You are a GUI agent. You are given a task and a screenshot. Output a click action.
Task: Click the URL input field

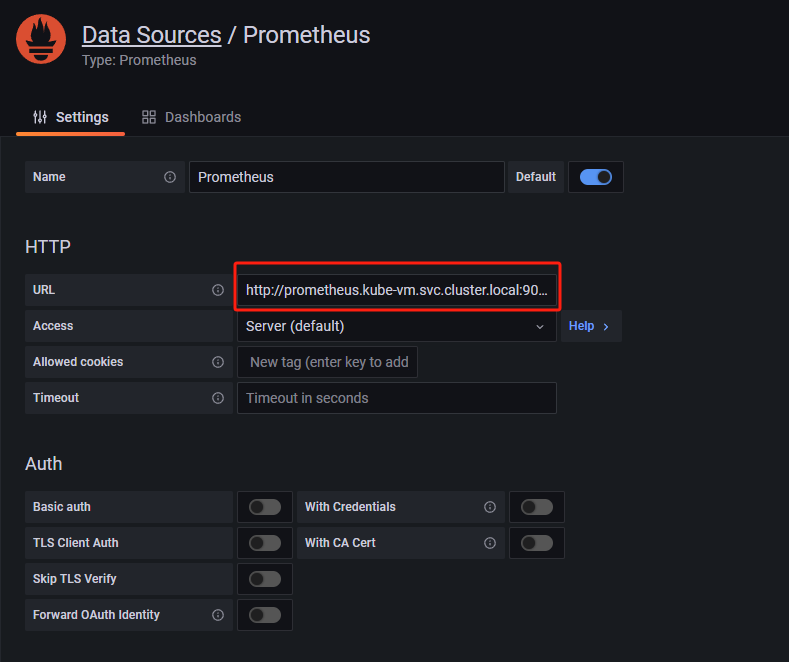pyautogui.click(x=397, y=290)
